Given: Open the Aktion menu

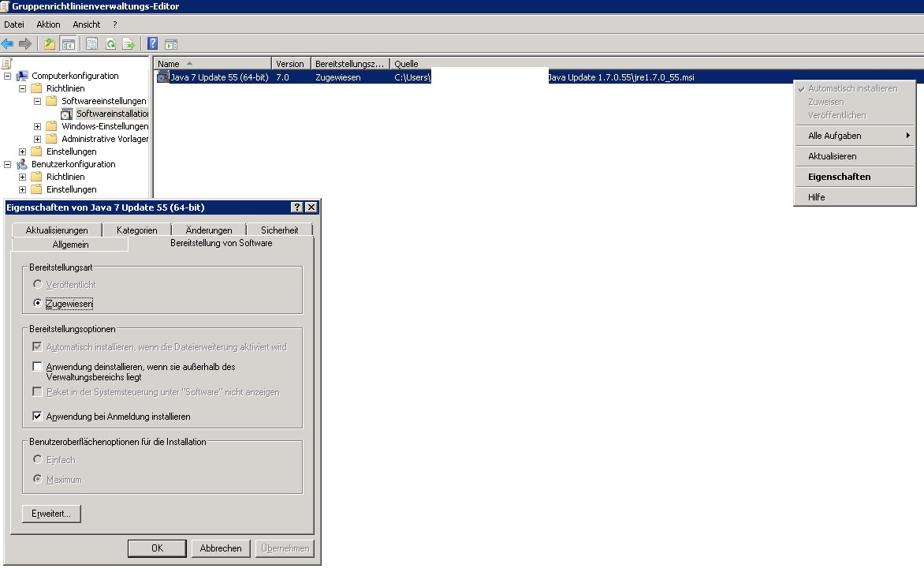Looking at the screenshot, I should (x=48, y=24).
